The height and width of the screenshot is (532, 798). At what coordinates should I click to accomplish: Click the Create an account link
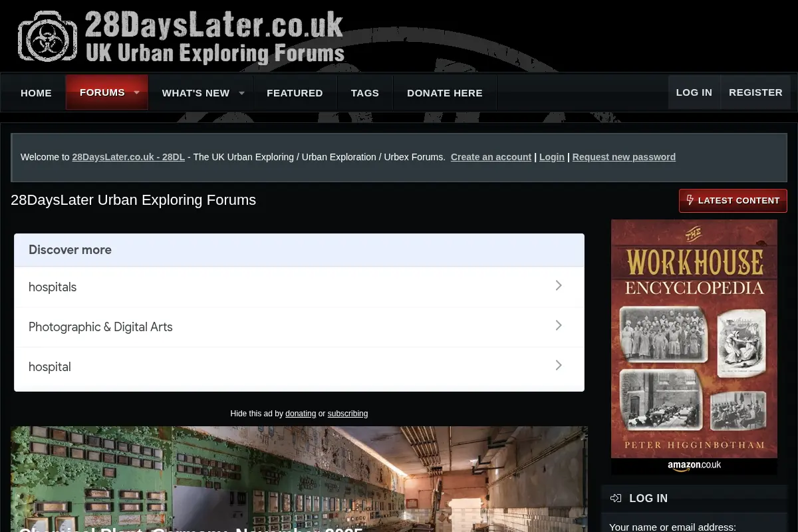[491, 157]
